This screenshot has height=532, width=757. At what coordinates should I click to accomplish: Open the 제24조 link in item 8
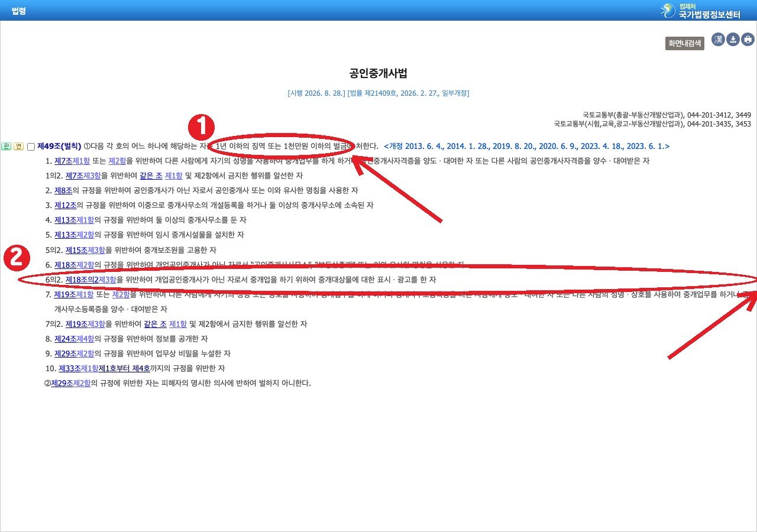click(66, 339)
